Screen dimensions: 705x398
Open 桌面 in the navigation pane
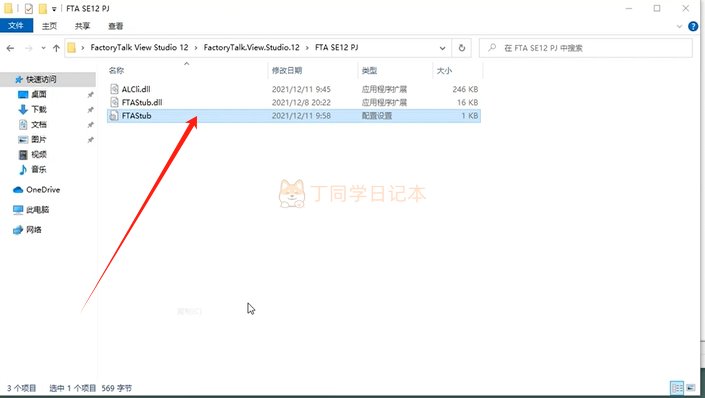tap(39, 94)
